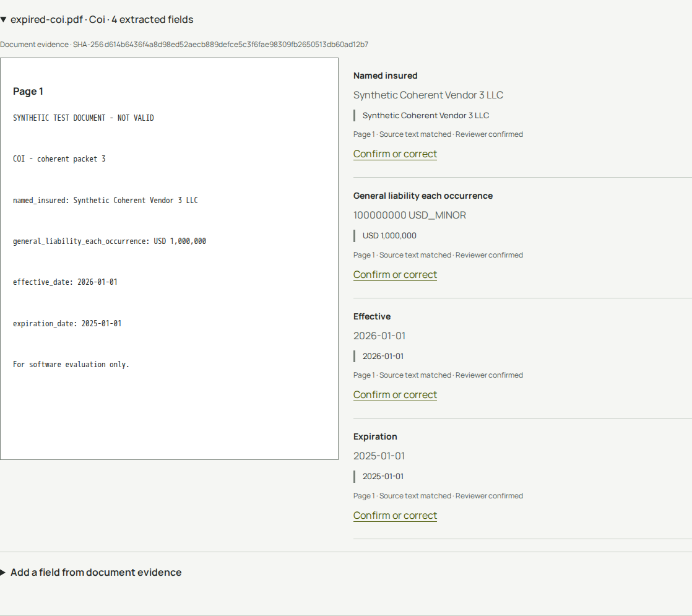692x616 pixels.
Task: Click the Named insured field label
Action: pyautogui.click(x=385, y=76)
